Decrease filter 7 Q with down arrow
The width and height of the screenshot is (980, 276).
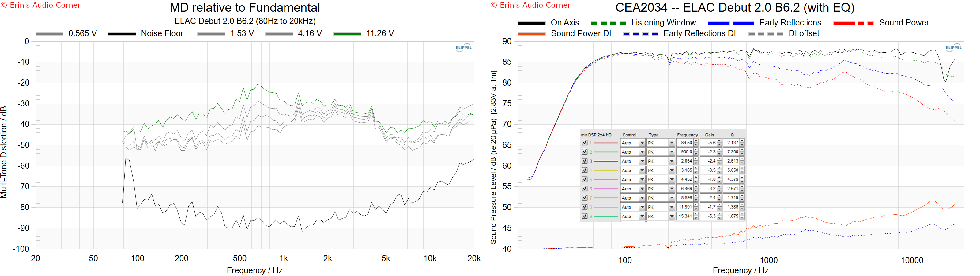pos(742,200)
